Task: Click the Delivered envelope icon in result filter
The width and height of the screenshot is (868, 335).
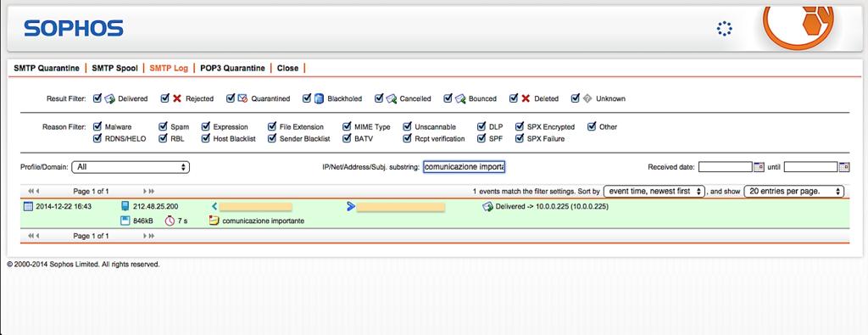Action: [x=109, y=98]
